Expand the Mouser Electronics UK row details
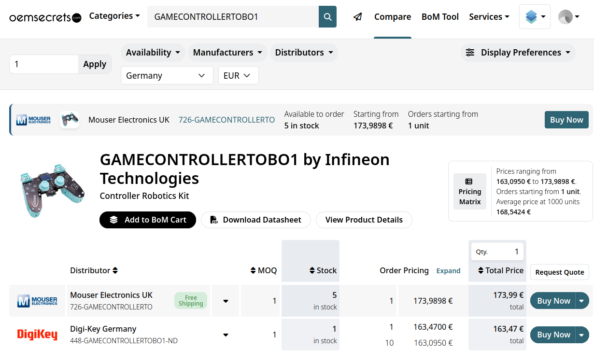Screen dimensions: 594x364 (x=226, y=301)
